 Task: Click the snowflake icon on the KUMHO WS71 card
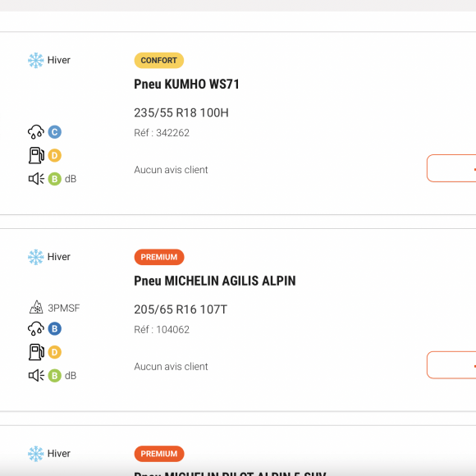point(36,60)
